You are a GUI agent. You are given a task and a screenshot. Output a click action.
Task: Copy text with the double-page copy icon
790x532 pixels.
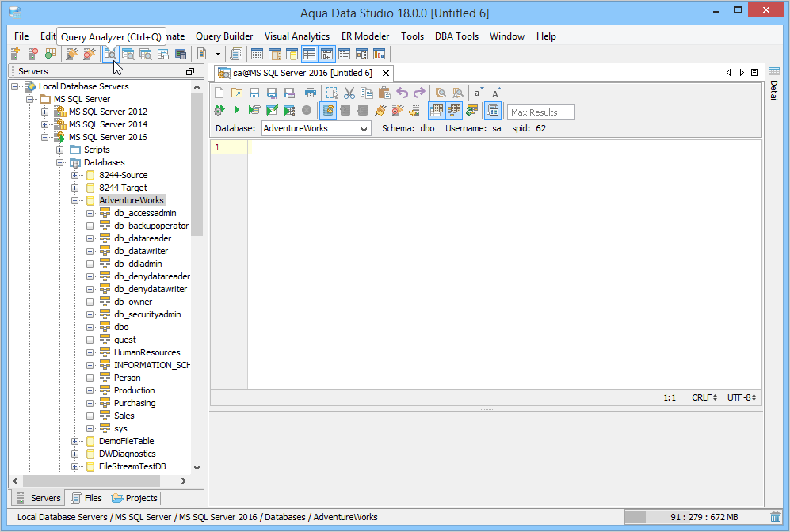point(367,93)
